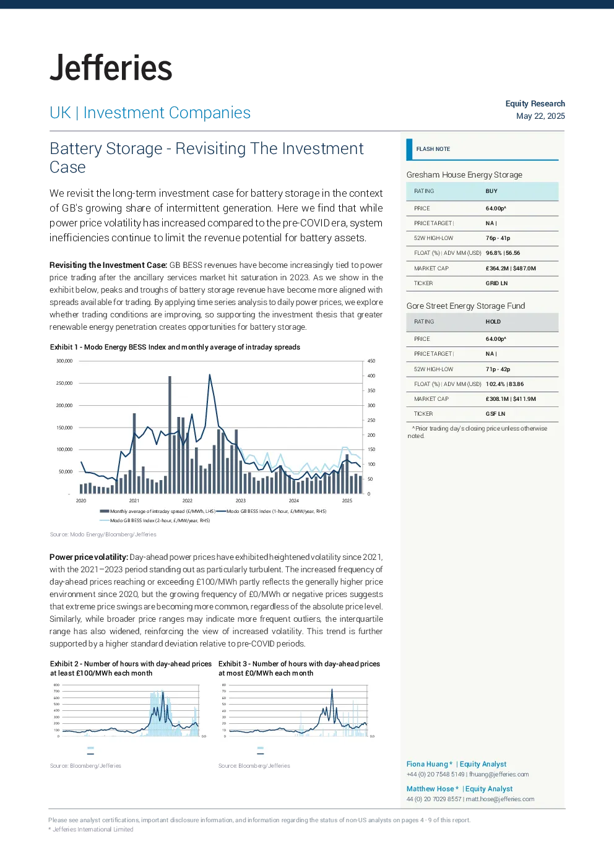Screen dimensions: 614x868
Task: Click legend entry 'Monthly average of intraday spread'
Action: point(157,511)
